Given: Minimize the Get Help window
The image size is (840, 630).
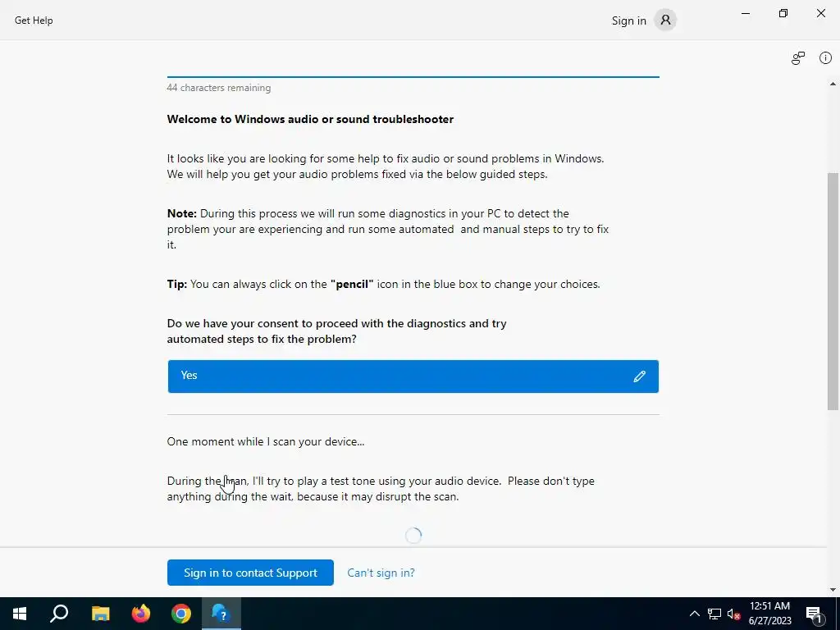Looking at the screenshot, I should click(x=745, y=13).
